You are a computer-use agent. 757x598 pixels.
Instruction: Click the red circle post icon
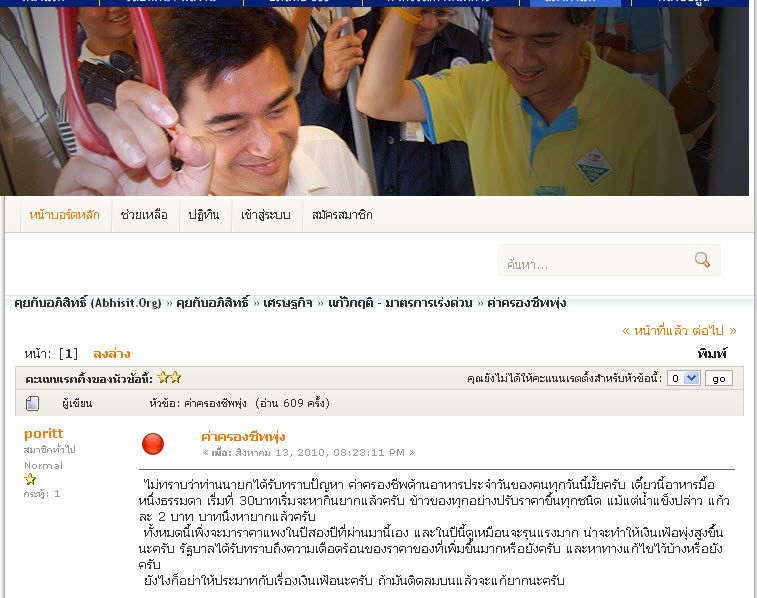153,444
